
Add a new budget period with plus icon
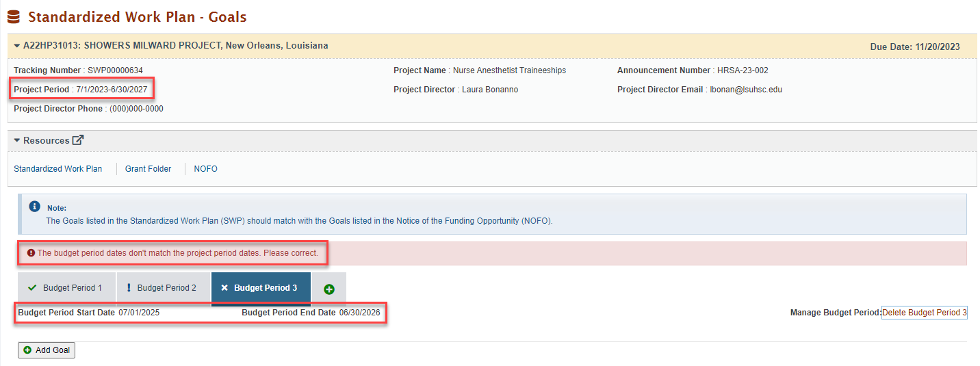pos(329,289)
